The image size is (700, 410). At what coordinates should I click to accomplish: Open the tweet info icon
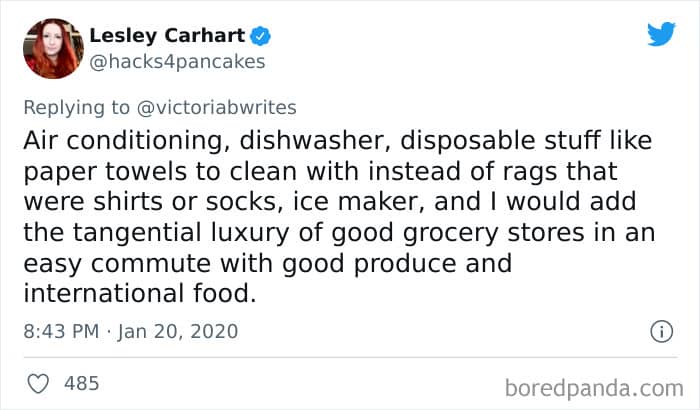tap(660, 330)
